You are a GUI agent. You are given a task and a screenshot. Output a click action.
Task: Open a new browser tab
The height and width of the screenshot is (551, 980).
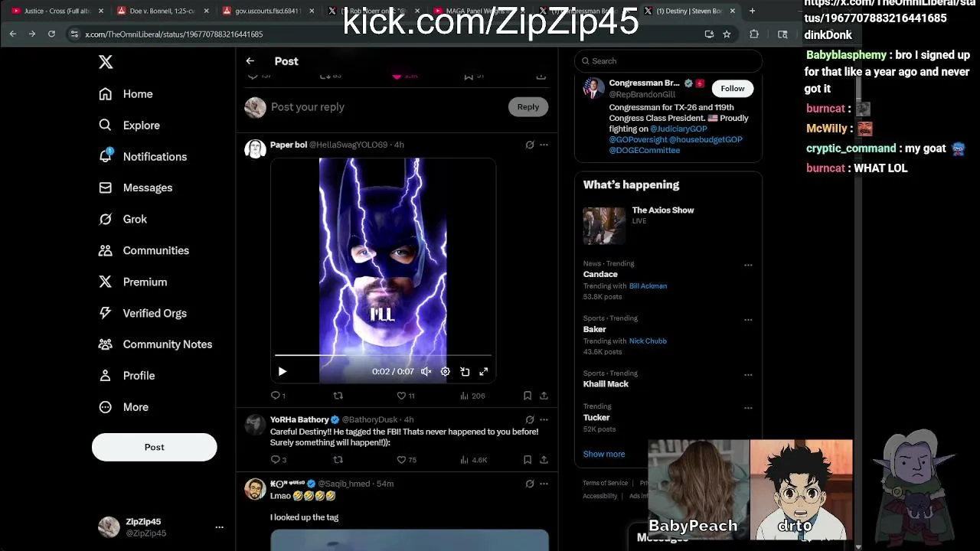[752, 11]
